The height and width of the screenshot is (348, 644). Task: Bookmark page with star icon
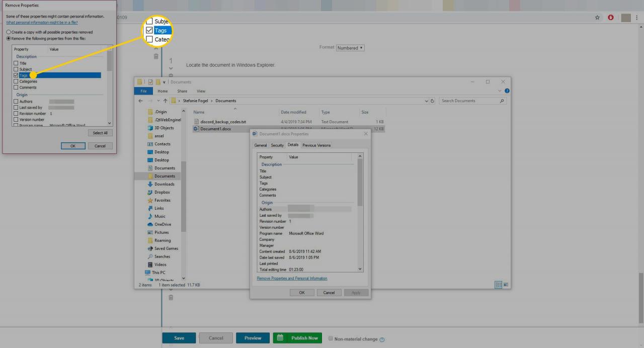pyautogui.click(x=597, y=17)
